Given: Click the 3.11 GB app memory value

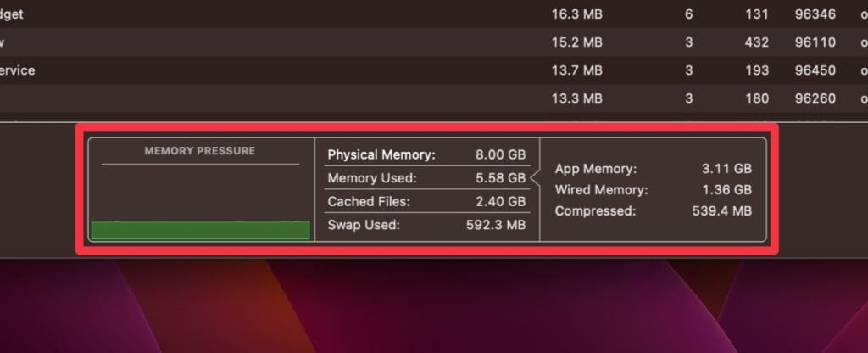Looking at the screenshot, I should point(726,169).
